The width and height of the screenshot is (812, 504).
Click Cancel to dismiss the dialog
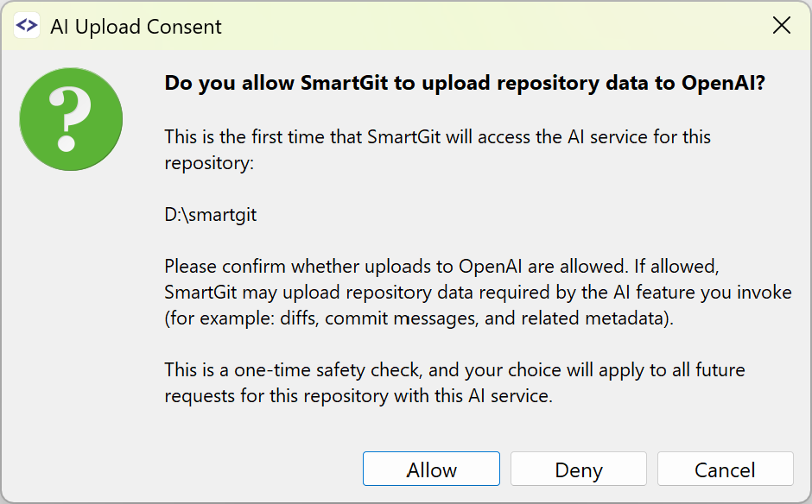click(x=725, y=469)
